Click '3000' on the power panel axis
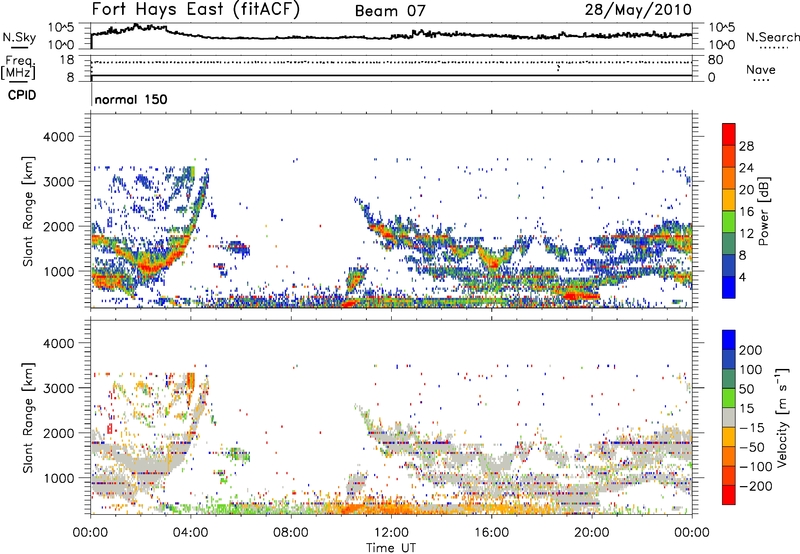The height and width of the screenshot is (554, 800). point(59,182)
